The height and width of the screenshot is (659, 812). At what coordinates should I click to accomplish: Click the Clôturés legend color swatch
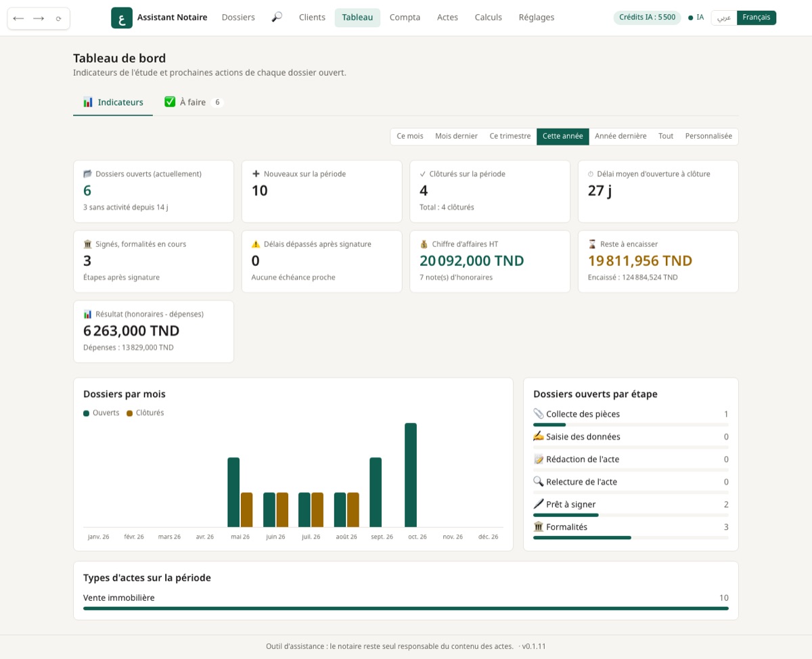tap(129, 413)
